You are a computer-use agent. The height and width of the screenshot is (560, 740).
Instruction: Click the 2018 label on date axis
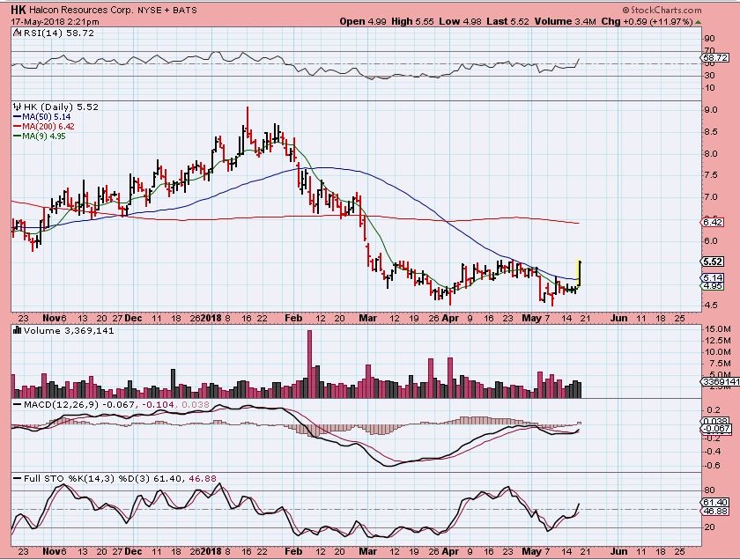(x=212, y=316)
